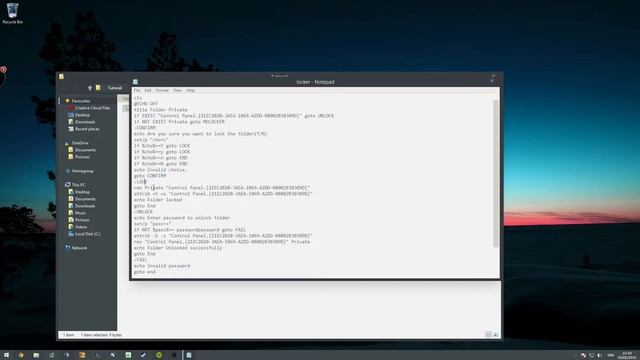
Task: Click the volume icon in system tray
Action: tap(599, 356)
